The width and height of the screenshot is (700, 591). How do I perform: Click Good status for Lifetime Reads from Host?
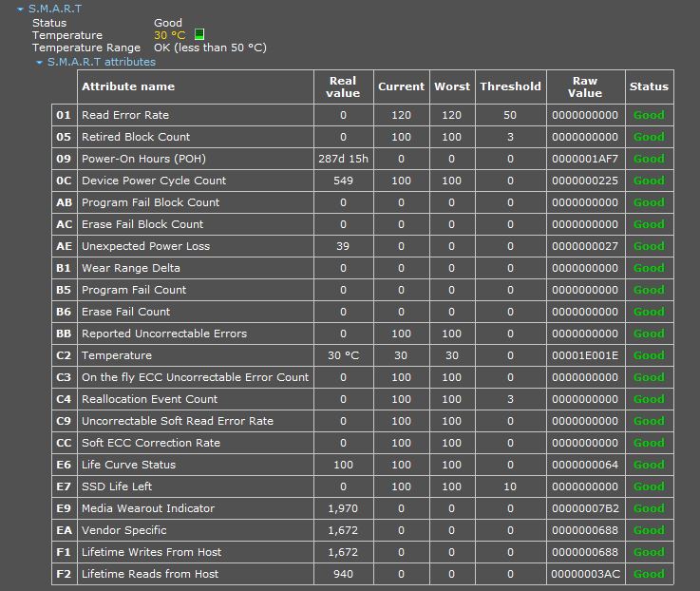649,574
